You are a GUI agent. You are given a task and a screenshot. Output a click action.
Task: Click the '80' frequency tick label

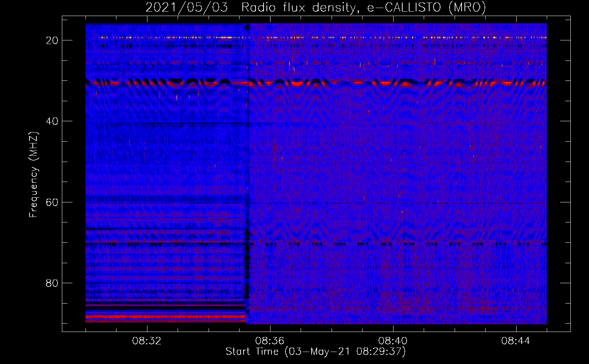tap(52, 283)
